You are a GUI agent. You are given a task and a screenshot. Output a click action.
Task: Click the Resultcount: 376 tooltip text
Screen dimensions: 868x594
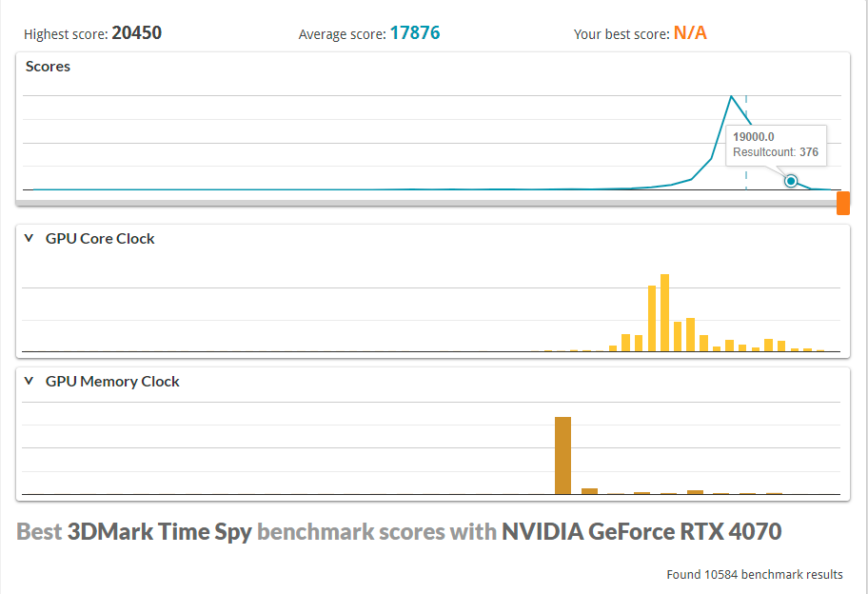pos(776,152)
